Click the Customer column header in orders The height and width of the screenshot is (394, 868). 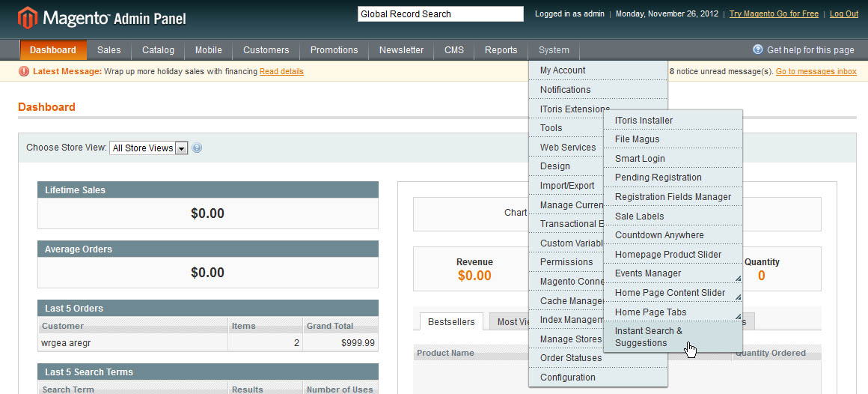pyautogui.click(x=133, y=326)
